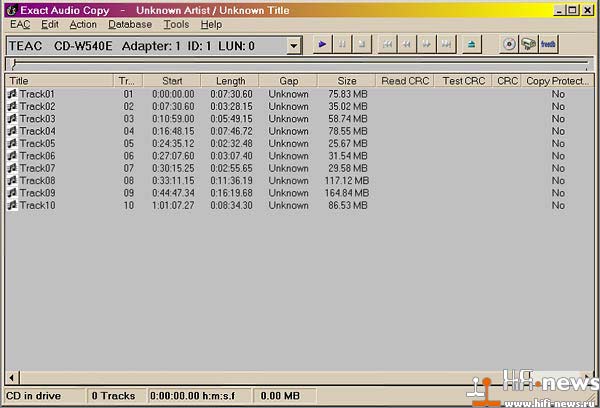Screen dimensions: 600x408
Task: Click the size value 75.83 MB
Action: click(x=347, y=94)
